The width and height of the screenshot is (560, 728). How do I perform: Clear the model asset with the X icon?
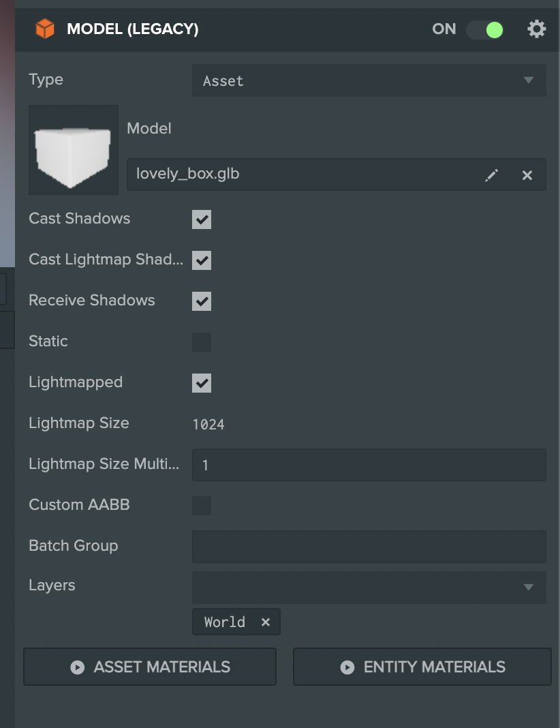(527, 175)
